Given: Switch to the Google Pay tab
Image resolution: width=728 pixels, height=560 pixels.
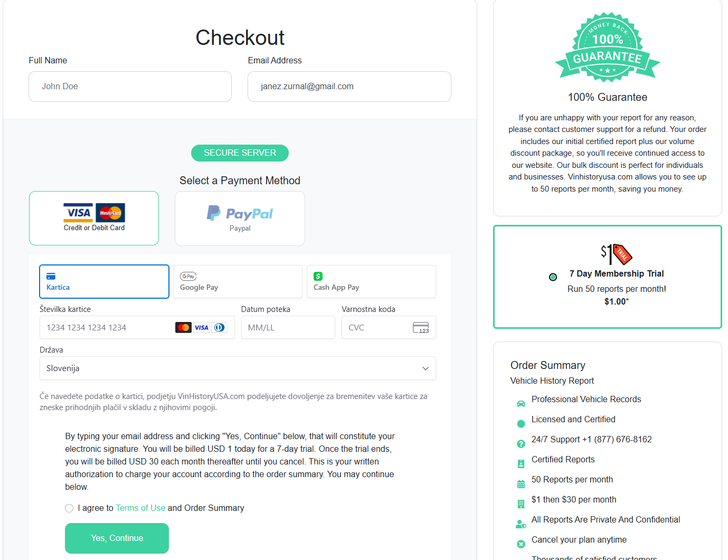Looking at the screenshot, I should (238, 282).
